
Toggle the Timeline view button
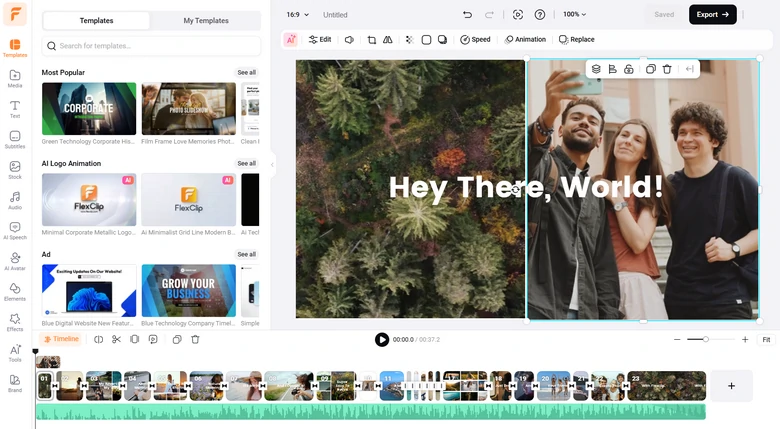60,339
